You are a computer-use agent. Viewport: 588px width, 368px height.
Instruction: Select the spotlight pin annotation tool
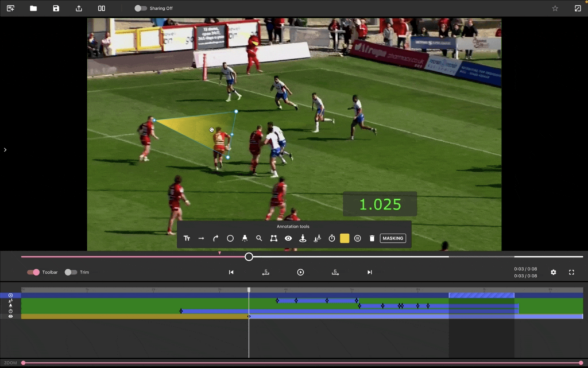coord(244,238)
